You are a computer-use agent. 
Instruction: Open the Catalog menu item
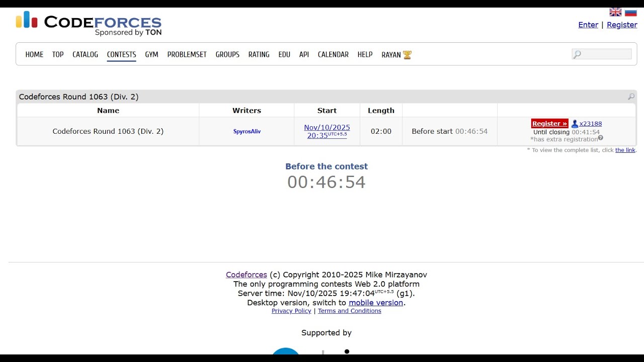[x=85, y=54]
